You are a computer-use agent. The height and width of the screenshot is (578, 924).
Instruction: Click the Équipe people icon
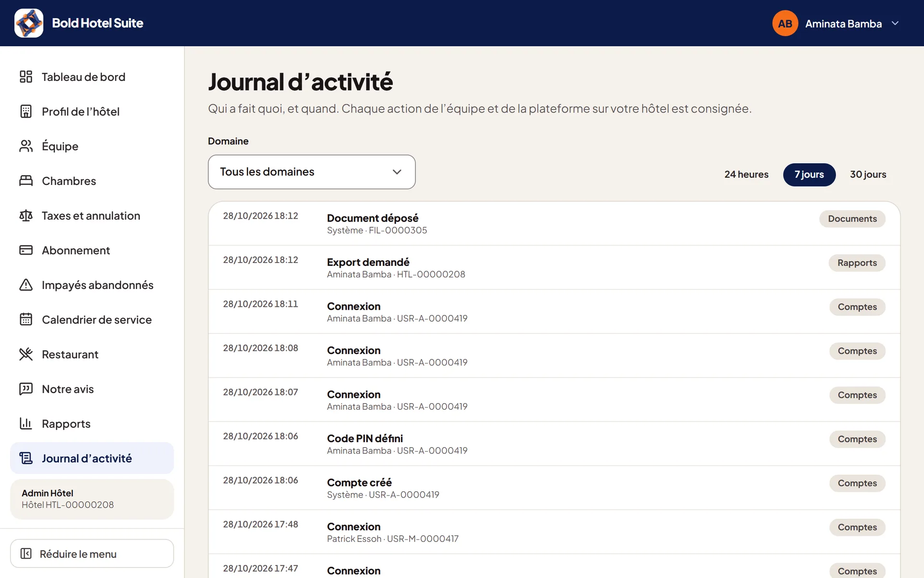(26, 146)
